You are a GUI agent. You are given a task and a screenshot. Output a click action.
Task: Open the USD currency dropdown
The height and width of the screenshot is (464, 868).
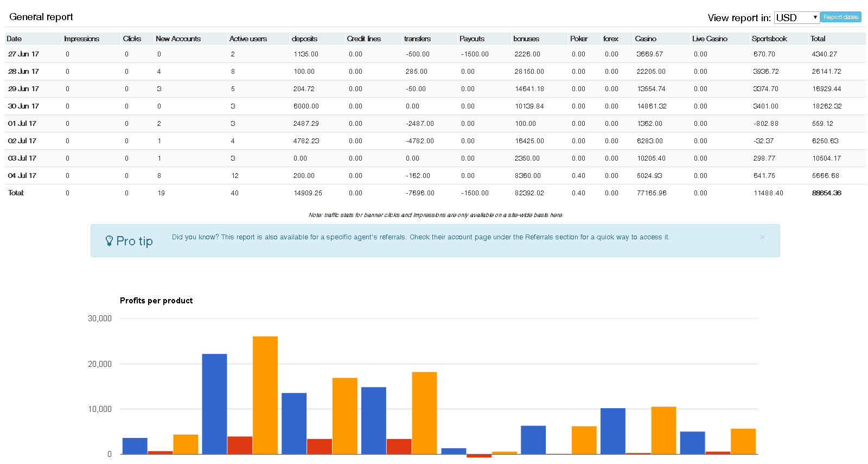796,17
